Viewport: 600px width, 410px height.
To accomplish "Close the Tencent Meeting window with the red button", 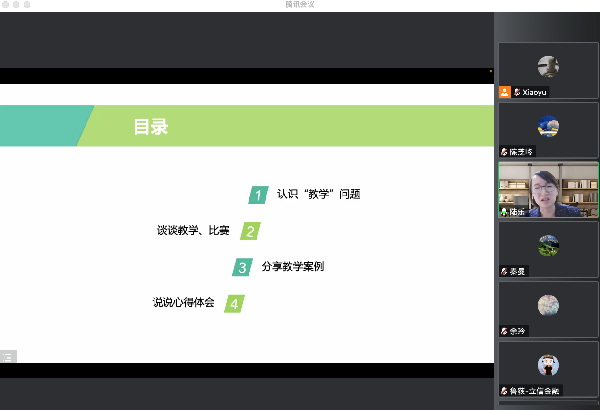I will 7,5.
